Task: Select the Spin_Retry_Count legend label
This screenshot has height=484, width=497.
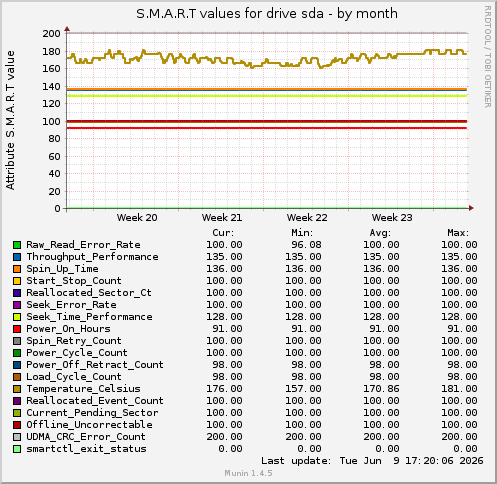Action: (x=74, y=341)
